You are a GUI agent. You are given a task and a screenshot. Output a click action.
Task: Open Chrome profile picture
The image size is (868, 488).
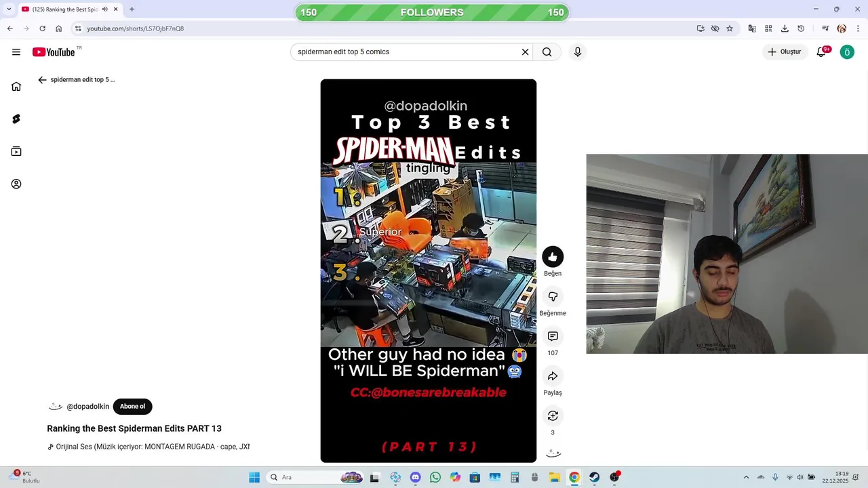click(x=842, y=28)
